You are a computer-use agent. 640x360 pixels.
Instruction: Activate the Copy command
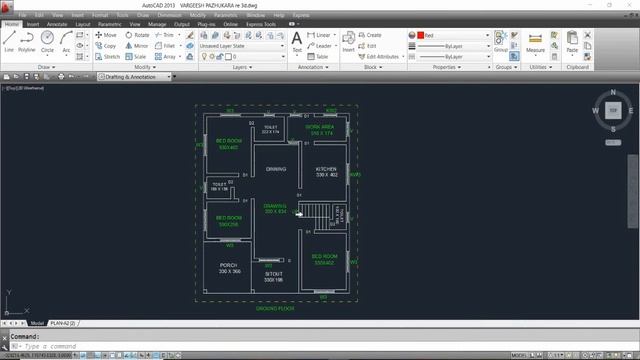pyautogui.click(x=106, y=46)
